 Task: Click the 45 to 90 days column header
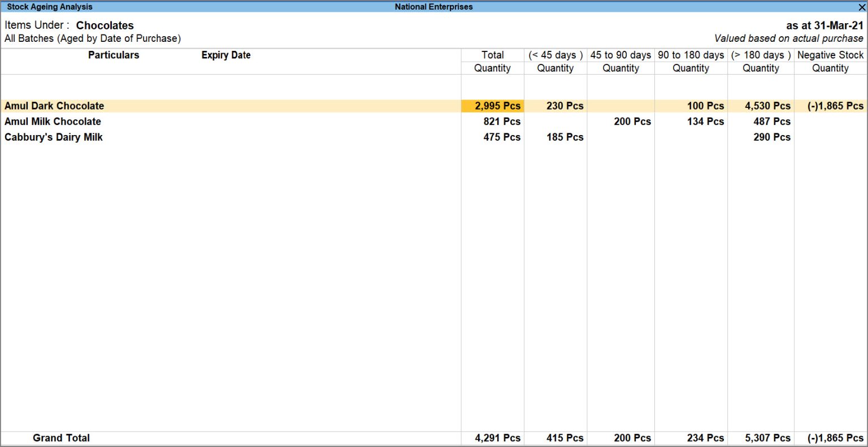[x=620, y=55]
